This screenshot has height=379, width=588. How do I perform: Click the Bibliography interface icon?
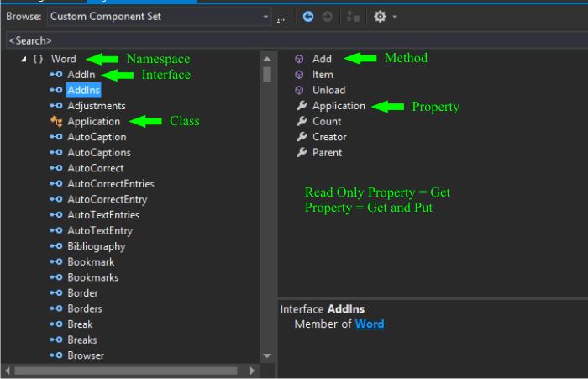pos(56,246)
